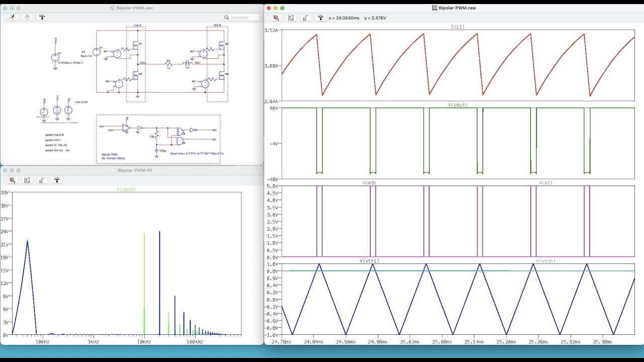Click the hand (halt) icon in schematic toolbar
The width and height of the screenshot is (644, 362).
click(x=27, y=17)
